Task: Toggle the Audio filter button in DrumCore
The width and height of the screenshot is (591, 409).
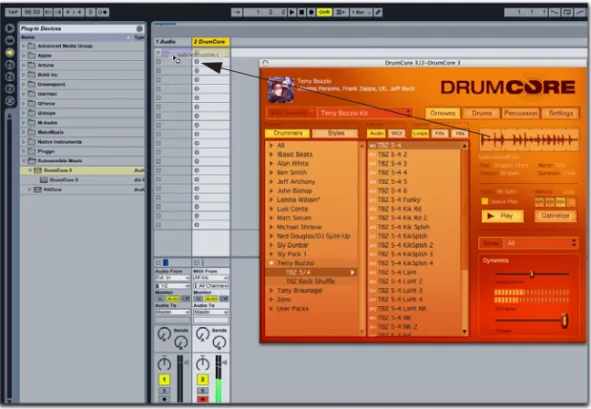Action: (376, 133)
